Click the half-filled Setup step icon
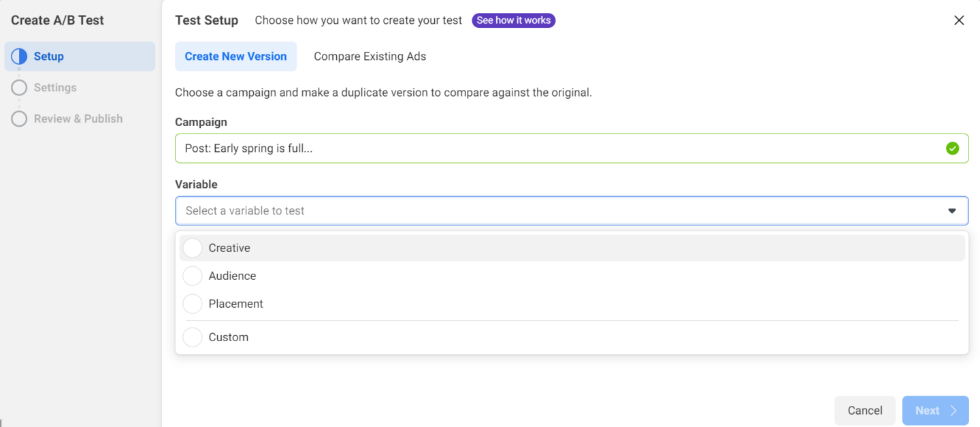This screenshot has height=427, width=980. coord(19,57)
